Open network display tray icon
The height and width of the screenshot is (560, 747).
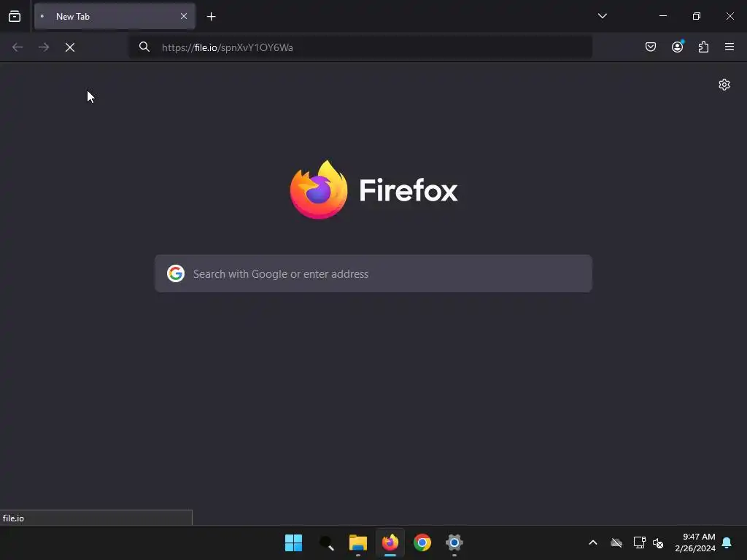point(639,542)
